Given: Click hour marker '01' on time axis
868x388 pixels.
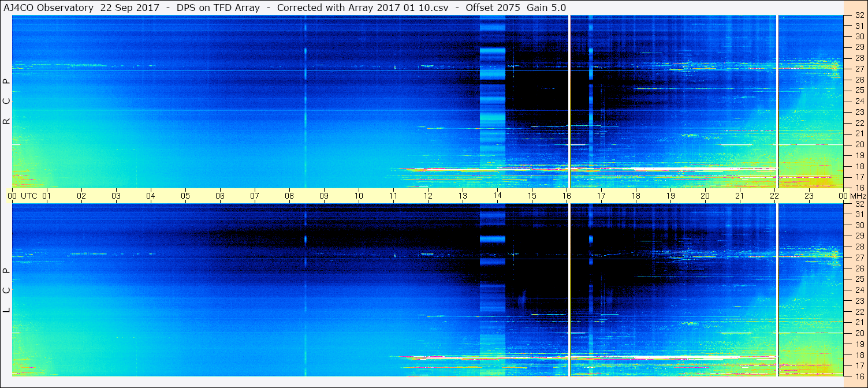Looking at the screenshot, I should (x=47, y=196).
